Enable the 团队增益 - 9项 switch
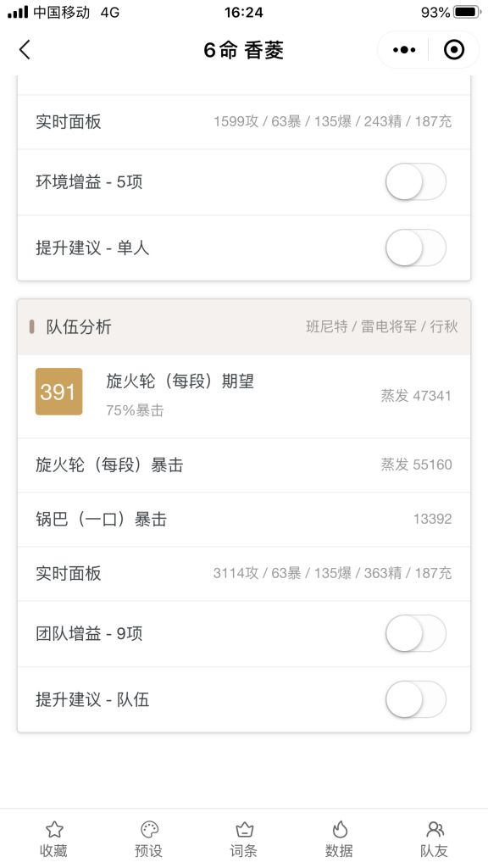488x868 pixels. pos(415,633)
